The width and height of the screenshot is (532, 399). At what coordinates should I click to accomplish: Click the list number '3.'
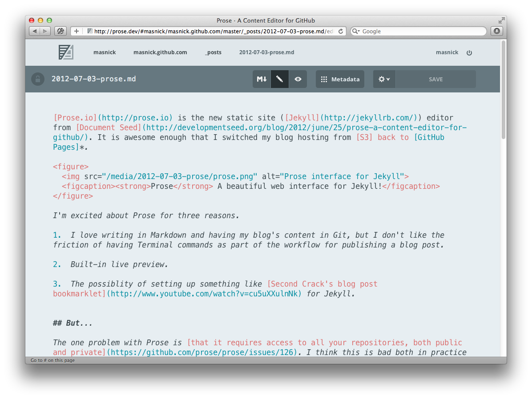[57, 284]
